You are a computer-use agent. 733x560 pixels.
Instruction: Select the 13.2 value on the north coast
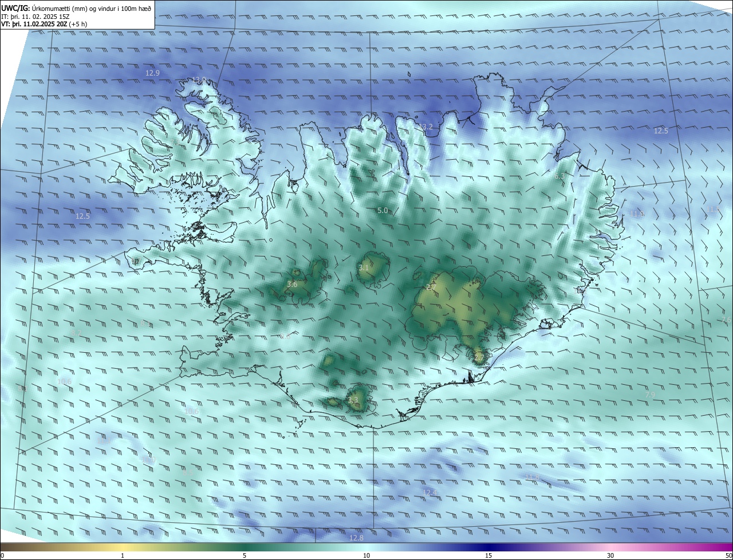coord(426,127)
